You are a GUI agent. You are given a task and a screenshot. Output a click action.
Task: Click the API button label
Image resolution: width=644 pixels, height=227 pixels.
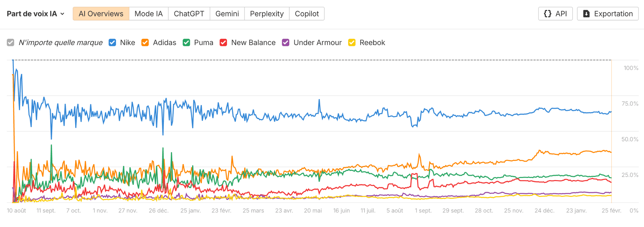coord(561,14)
